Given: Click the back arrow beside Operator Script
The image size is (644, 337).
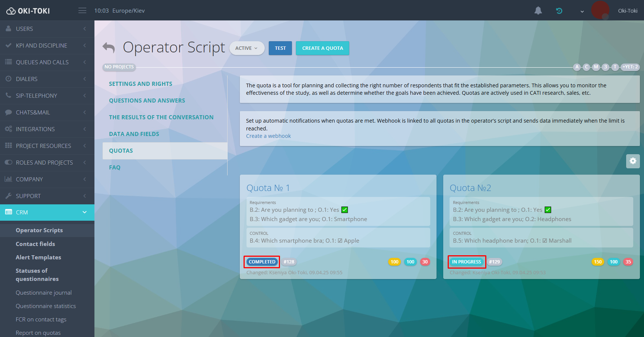Looking at the screenshot, I should pyautogui.click(x=109, y=48).
